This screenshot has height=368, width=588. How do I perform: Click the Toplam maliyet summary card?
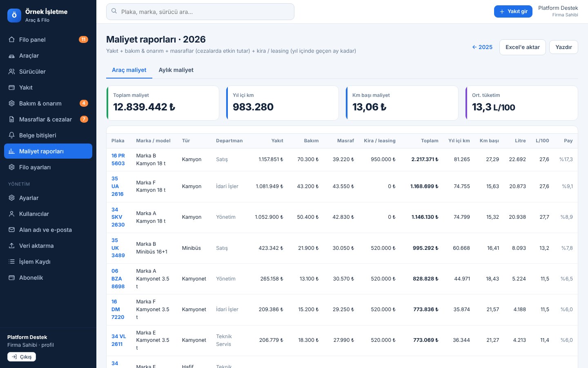click(x=163, y=103)
